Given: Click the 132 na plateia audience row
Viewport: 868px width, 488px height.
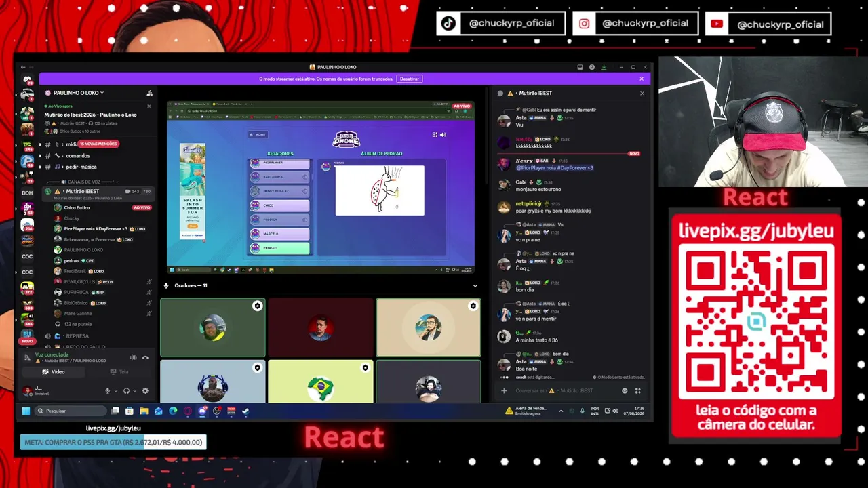Looking at the screenshot, I should coord(77,325).
